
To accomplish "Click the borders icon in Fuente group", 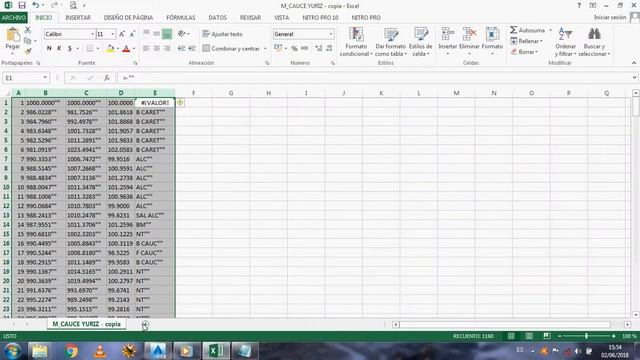I will coord(90,49).
